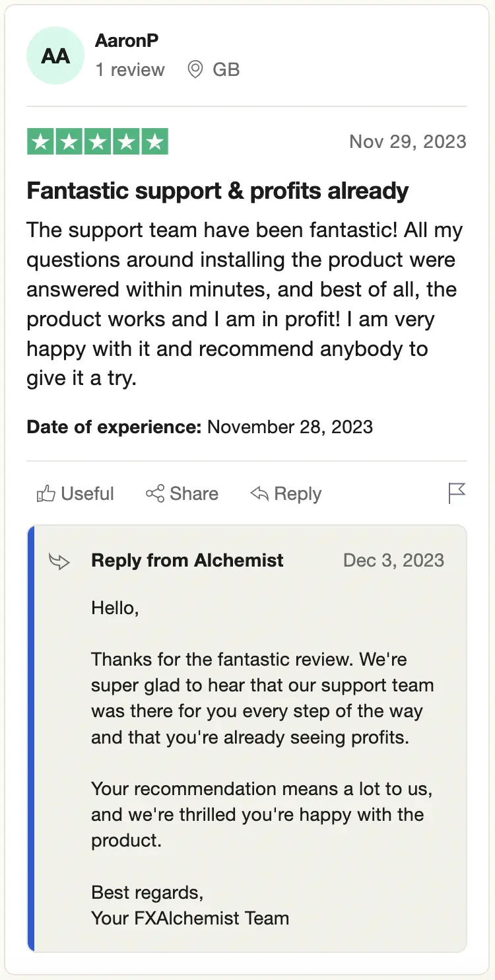Click the reply arrow icon beside 'Reply from Alchemist'

(x=59, y=561)
